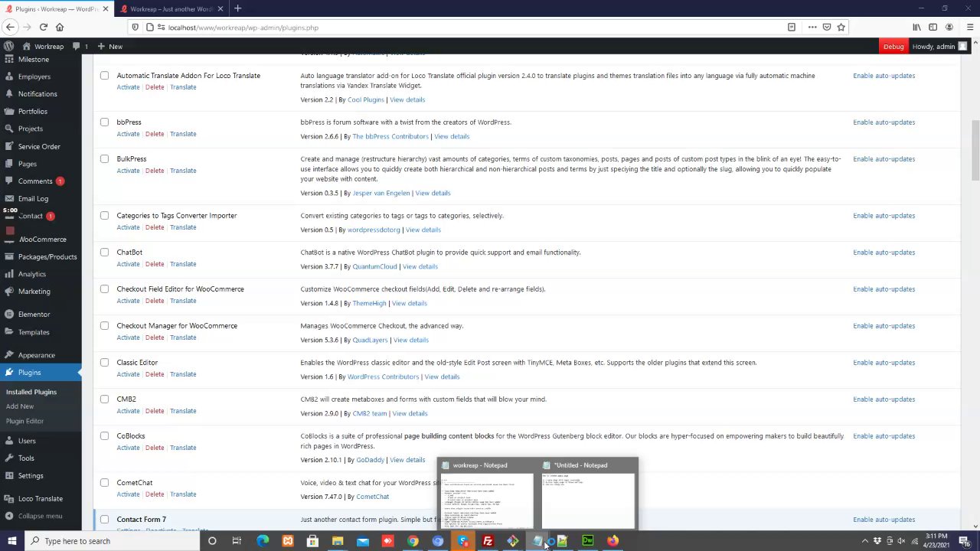Select the bbPress plugin checkbox
Image resolution: width=980 pixels, height=551 pixels.
pyautogui.click(x=105, y=122)
